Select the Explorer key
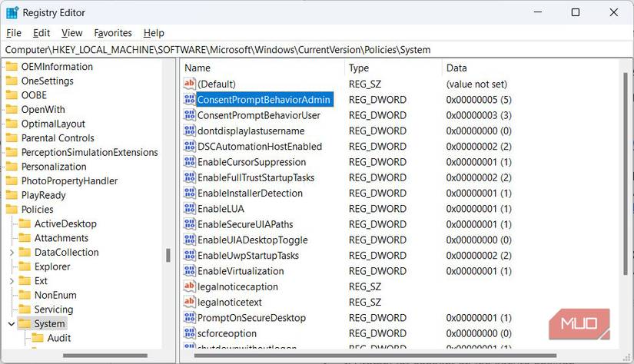The image size is (634, 364). 52,266
